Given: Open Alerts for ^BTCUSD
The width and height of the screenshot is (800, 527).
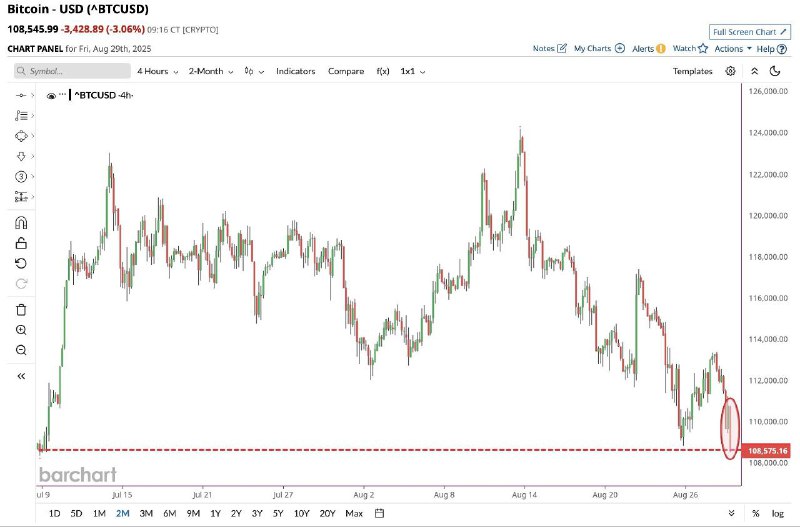Looking at the screenshot, I should 648,48.
